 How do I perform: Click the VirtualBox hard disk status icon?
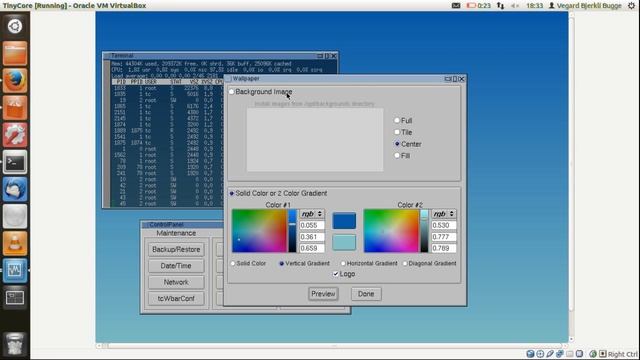point(530,354)
